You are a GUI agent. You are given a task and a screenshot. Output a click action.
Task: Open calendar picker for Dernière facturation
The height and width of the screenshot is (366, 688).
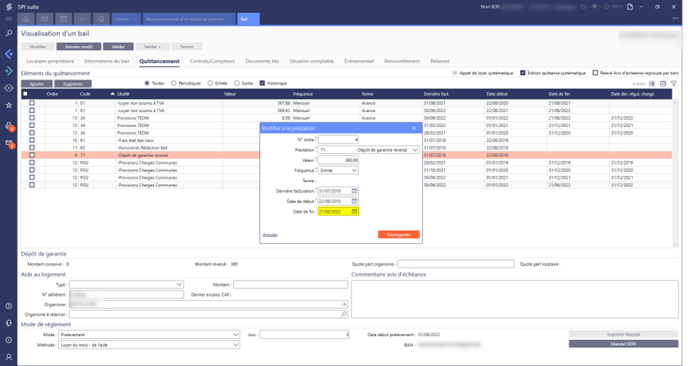[x=355, y=191]
